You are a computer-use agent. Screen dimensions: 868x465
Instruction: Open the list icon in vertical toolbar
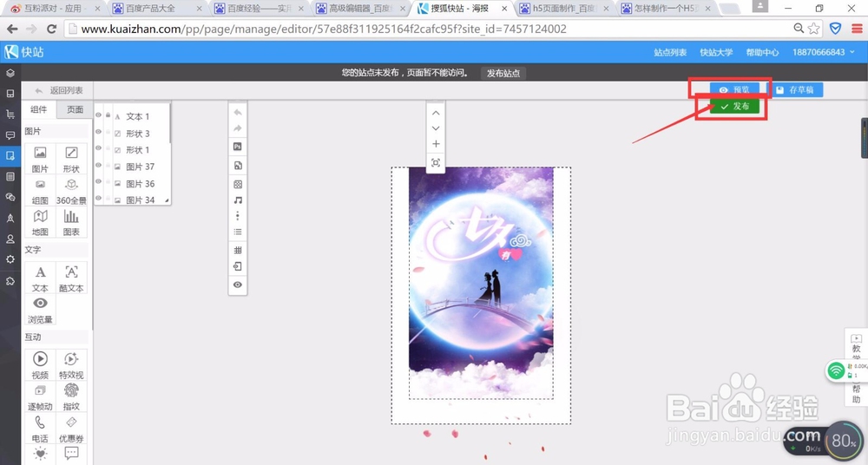pyautogui.click(x=238, y=232)
